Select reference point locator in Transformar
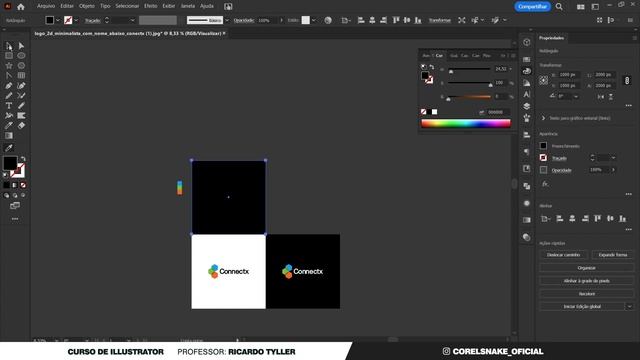 544,80
